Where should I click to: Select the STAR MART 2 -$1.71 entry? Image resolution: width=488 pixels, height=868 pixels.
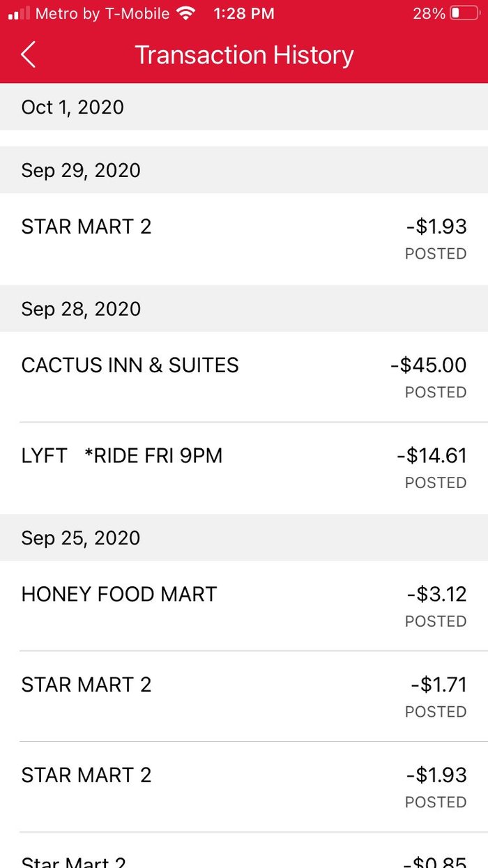point(244,696)
